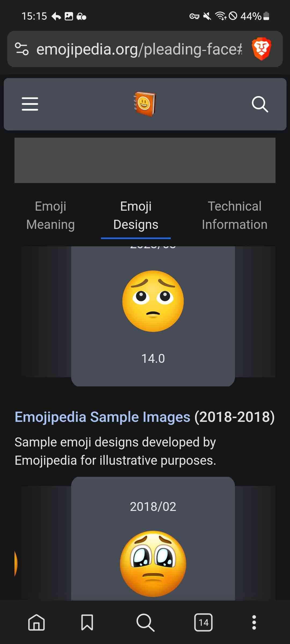The width and height of the screenshot is (290, 644).
Task: Open the hamburger menu on Emojipedia
Action: click(30, 104)
